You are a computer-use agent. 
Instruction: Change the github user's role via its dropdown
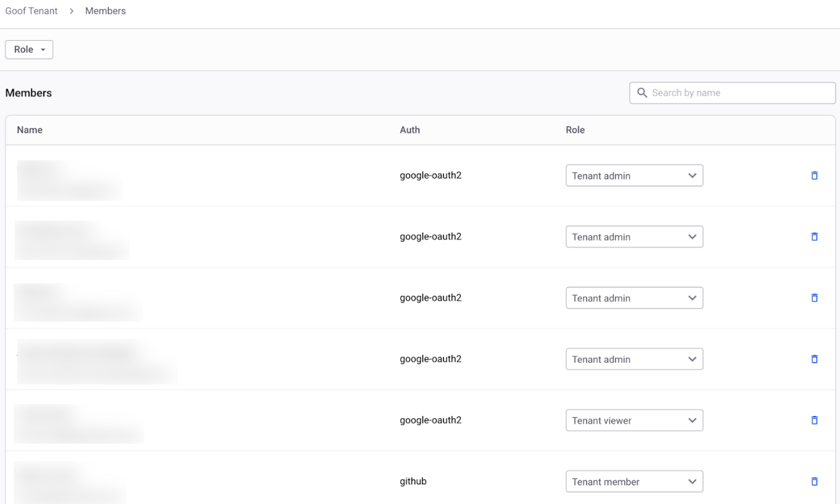(634, 481)
